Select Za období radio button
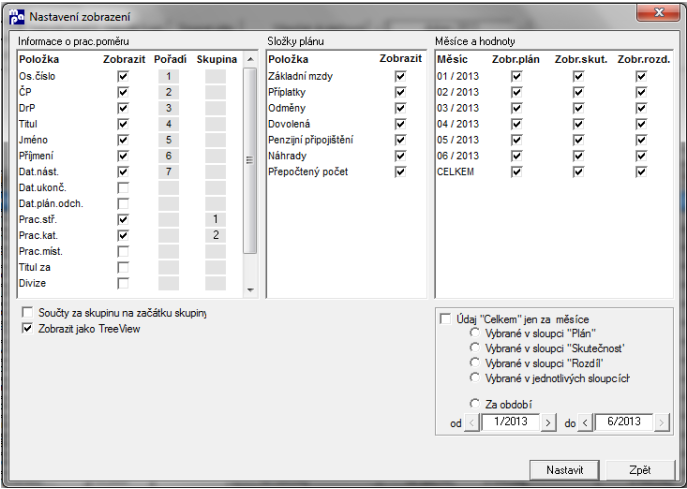This screenshot has height=489, width=687. click(475, 403)
